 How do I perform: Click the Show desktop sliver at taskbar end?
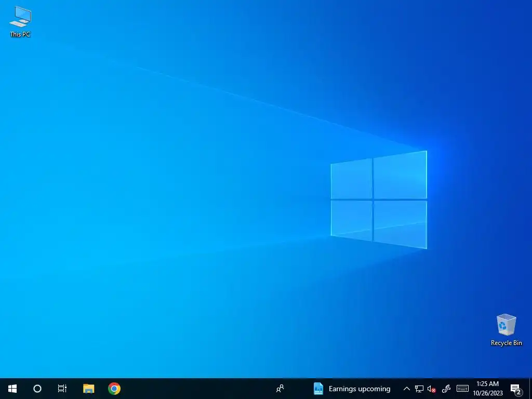click(530, 389)
